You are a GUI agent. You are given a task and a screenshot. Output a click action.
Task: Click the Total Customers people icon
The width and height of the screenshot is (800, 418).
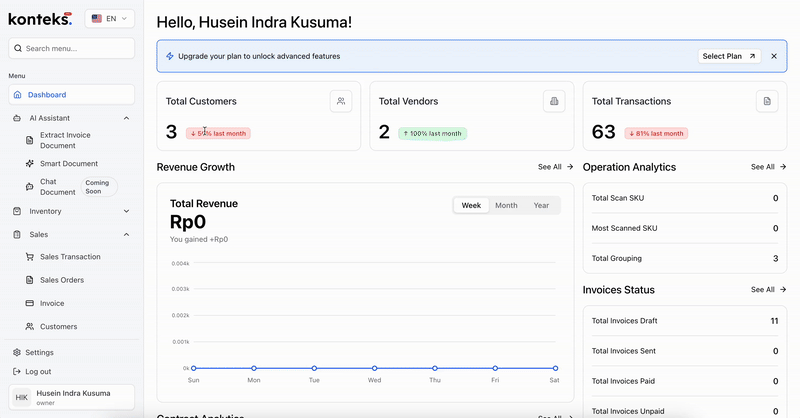pos(341,101)
